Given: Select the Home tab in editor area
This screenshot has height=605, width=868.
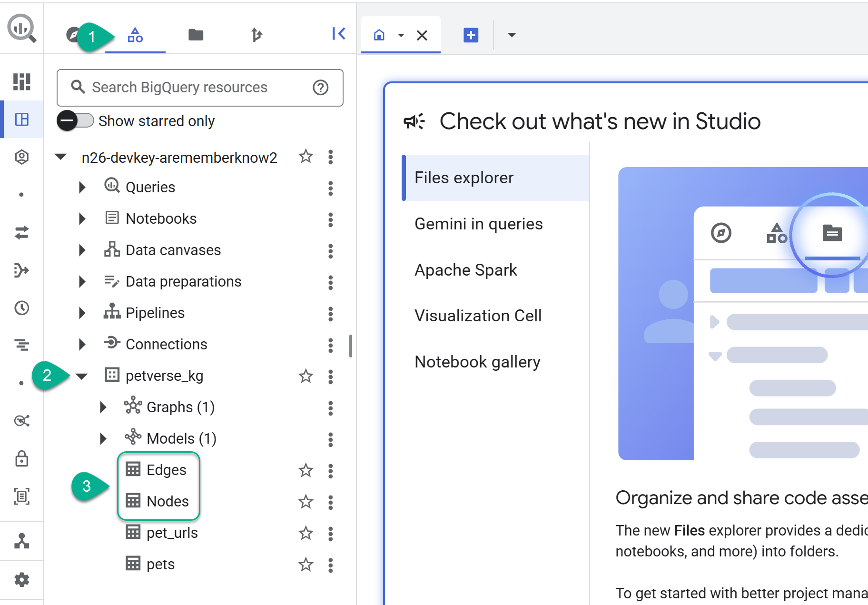Looking at the screenshot, I should pos(379,35).
